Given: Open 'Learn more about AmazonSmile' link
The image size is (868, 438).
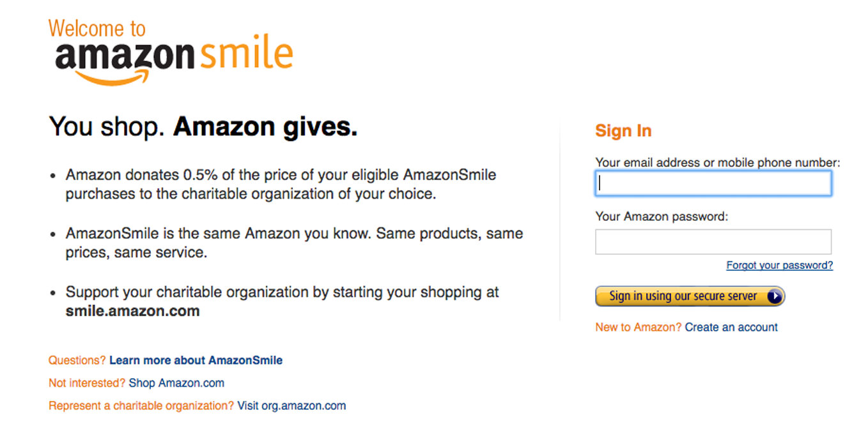Looking at the screenshot, I should tap(196, 360).
